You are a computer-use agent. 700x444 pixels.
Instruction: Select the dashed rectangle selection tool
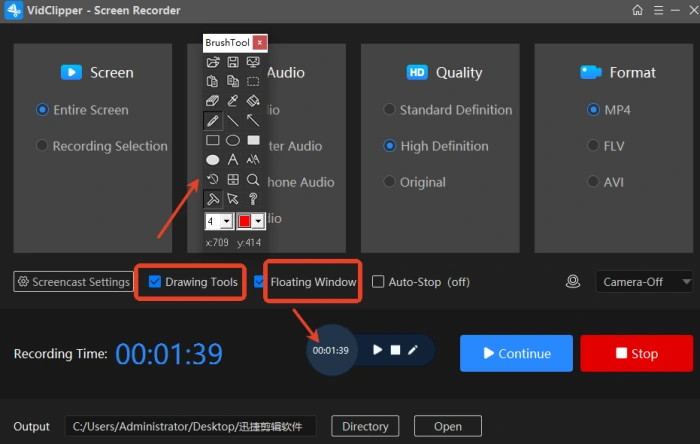pyautogui.click(x=253, y=81)
